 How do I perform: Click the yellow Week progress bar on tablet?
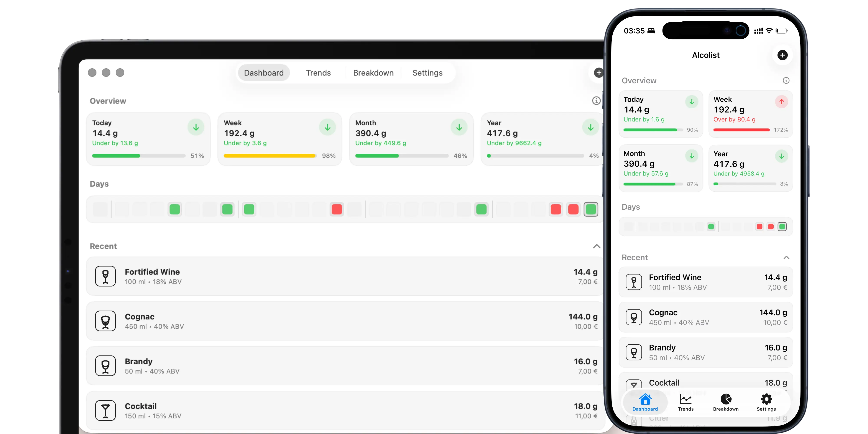tap(270, 156)
